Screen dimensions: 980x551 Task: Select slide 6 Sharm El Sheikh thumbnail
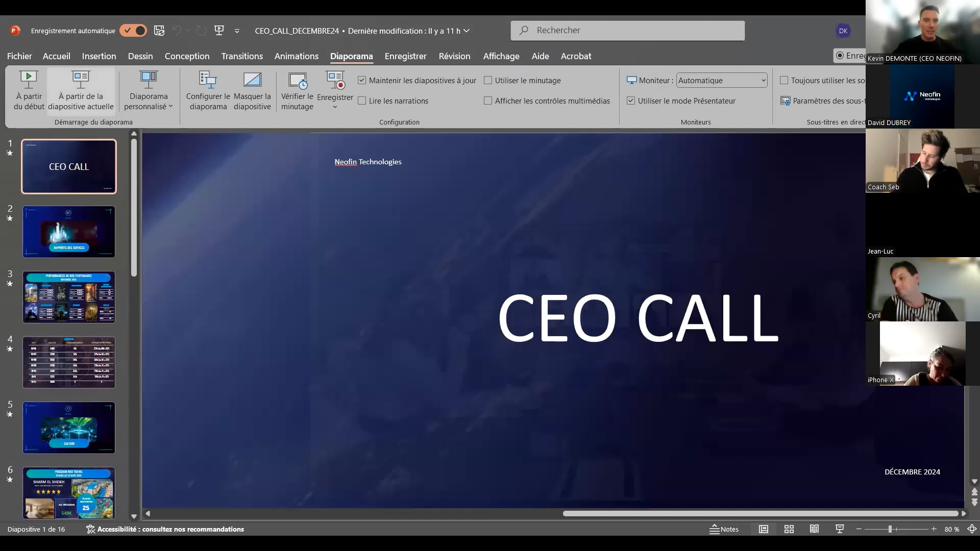click(x=69, y=493)
